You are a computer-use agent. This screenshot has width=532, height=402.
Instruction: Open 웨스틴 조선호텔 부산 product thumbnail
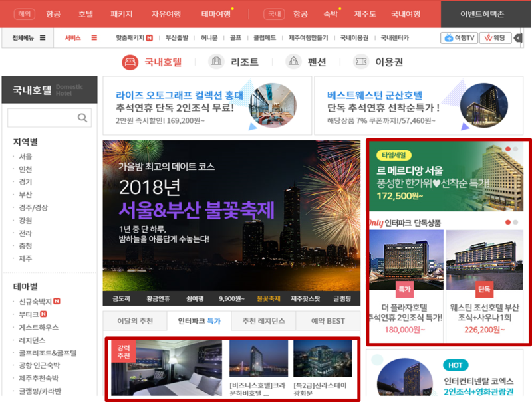(x=485, y=260)
